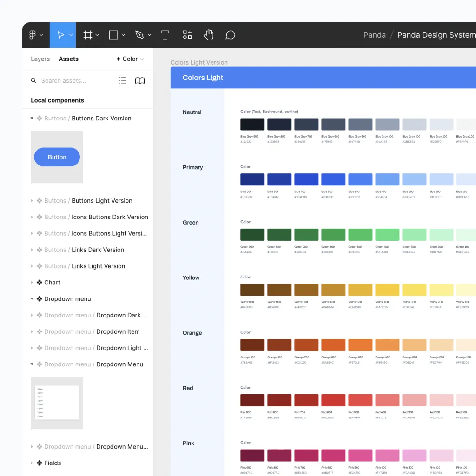Click the Dropdown Menu component thumbnail
Image resolution: width=476 pixels, height=476 pixels.
click(57, 403)
